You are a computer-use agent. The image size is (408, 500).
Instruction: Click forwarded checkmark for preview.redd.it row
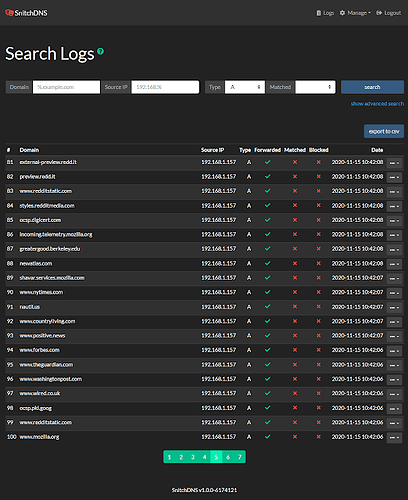click(x=267, y=176)
